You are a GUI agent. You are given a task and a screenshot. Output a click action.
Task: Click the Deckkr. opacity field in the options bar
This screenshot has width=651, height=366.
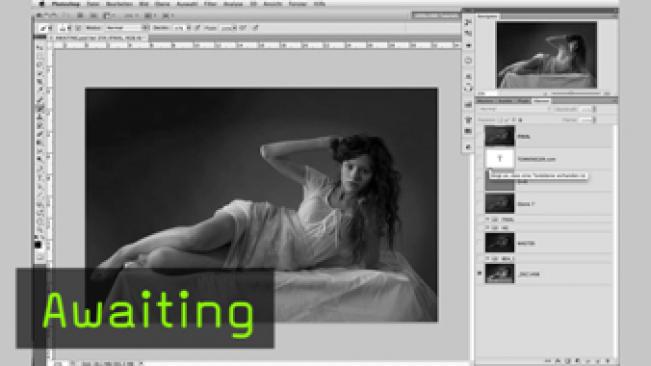click(x=179, y=28)
